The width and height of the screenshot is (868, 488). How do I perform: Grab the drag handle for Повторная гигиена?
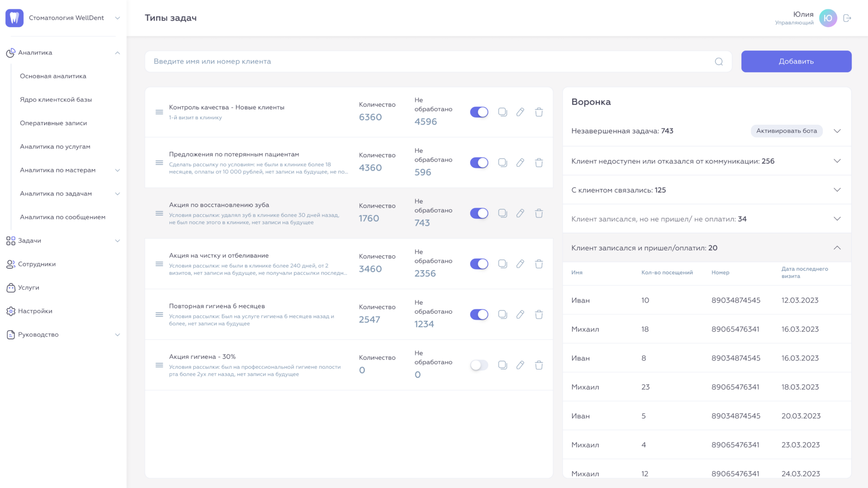tap(159, 314)
